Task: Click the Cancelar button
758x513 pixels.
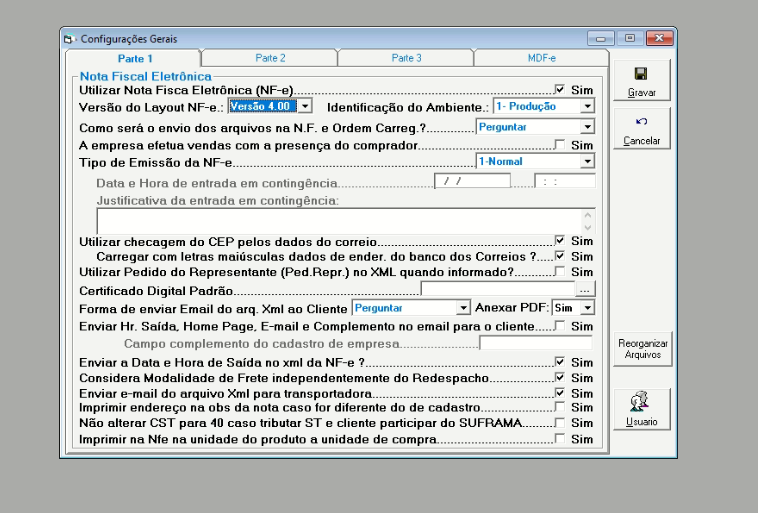Action: 641,128
